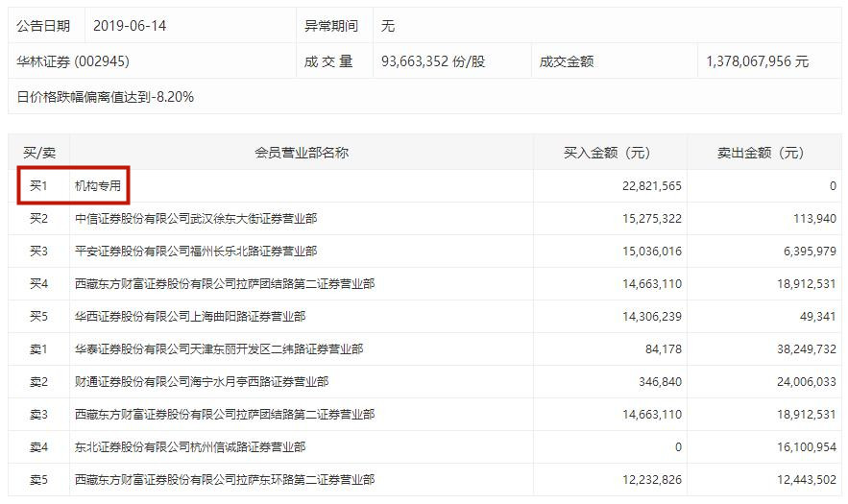
Task: Click sell amount 38,249,732
Action: (807, 349)
